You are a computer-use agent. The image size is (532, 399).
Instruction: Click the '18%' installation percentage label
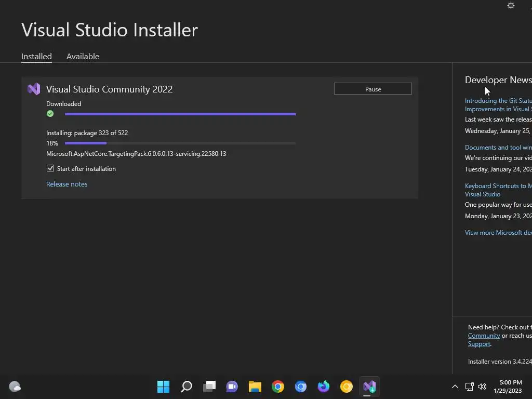(52, 143)
